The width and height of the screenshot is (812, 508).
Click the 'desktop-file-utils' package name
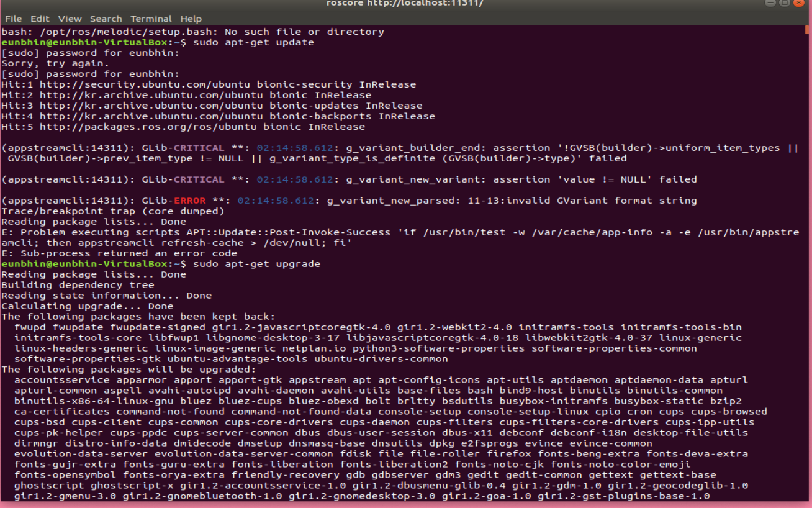point(690,433)
